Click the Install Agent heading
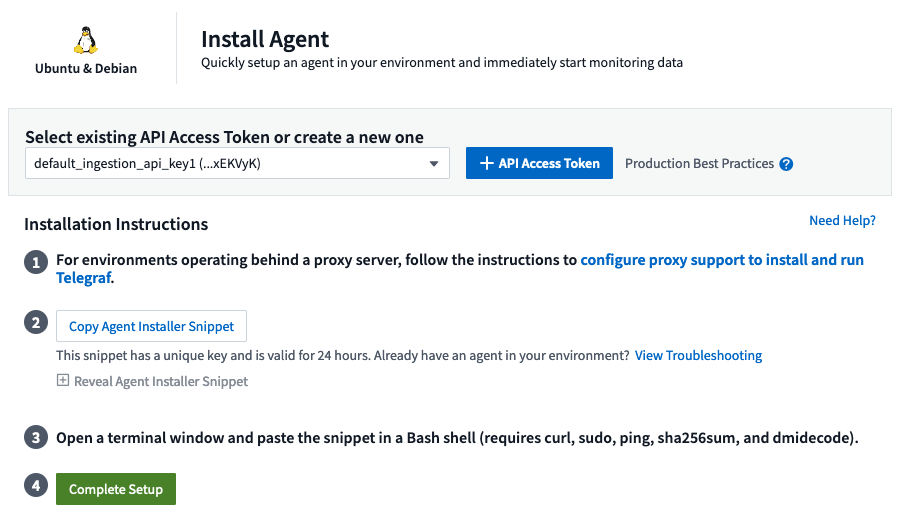 (x=265, y=39)
